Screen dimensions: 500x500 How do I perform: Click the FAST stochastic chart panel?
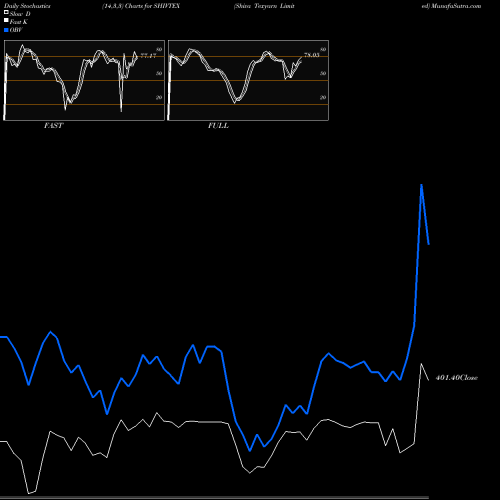(x=84, y=80)
